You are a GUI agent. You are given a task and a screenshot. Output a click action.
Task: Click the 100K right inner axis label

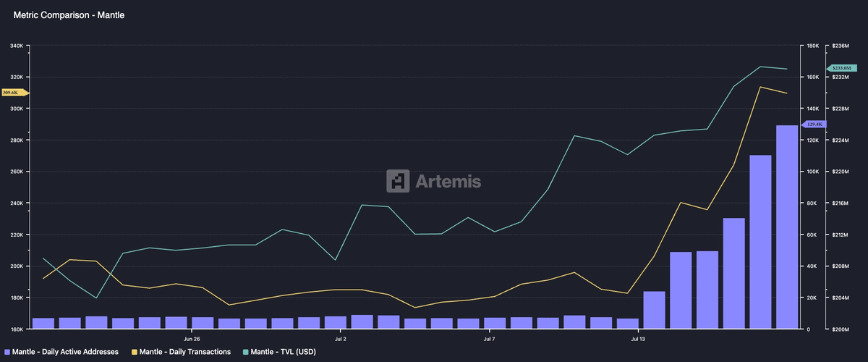point(813,172)
